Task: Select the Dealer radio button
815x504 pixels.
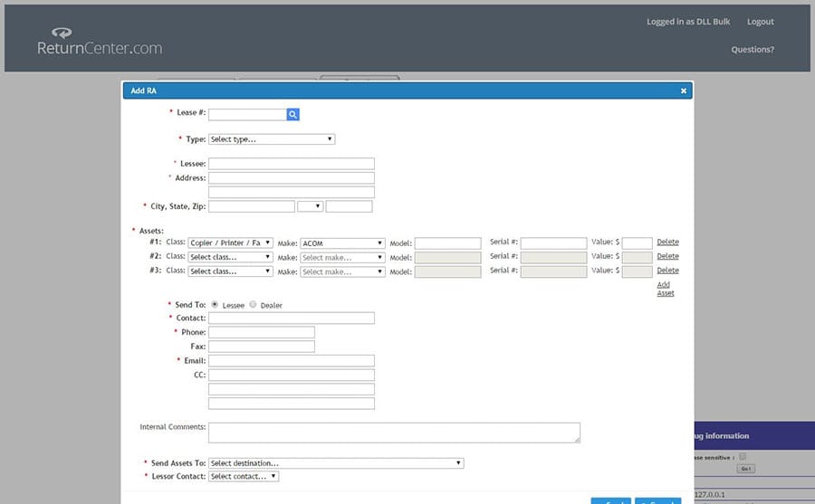Action: click(253, 304)
